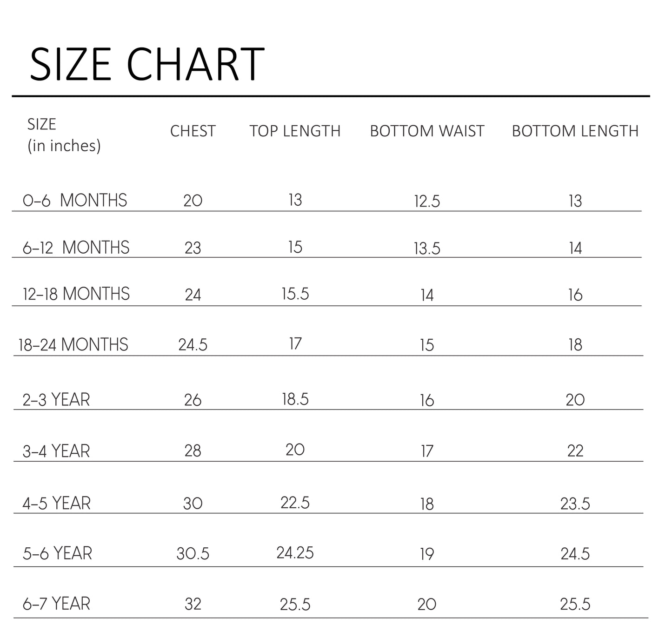672x625 pixels.
Task: Click the 6-7 YEAR row label
Action: [56, 604]
